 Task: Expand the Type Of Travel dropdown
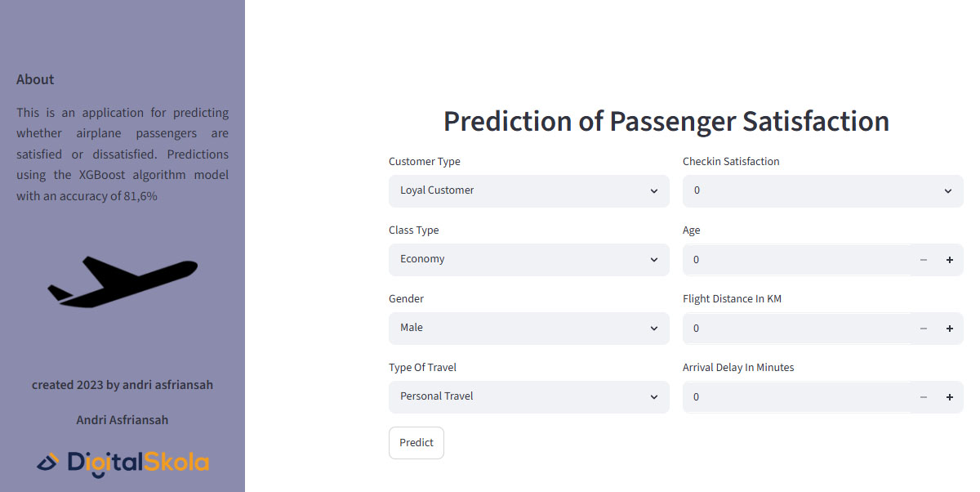pyautogui.click(x=529, y=396)
